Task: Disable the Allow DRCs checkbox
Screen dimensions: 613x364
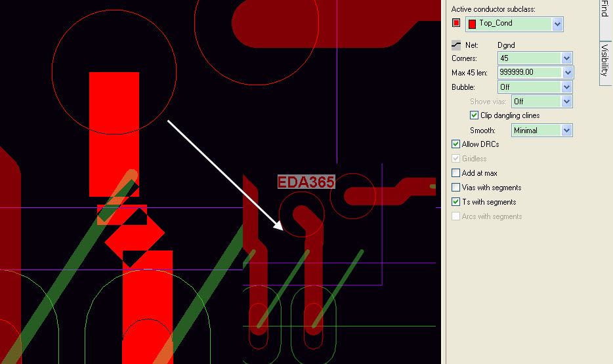Action: (x=455, y=144)
